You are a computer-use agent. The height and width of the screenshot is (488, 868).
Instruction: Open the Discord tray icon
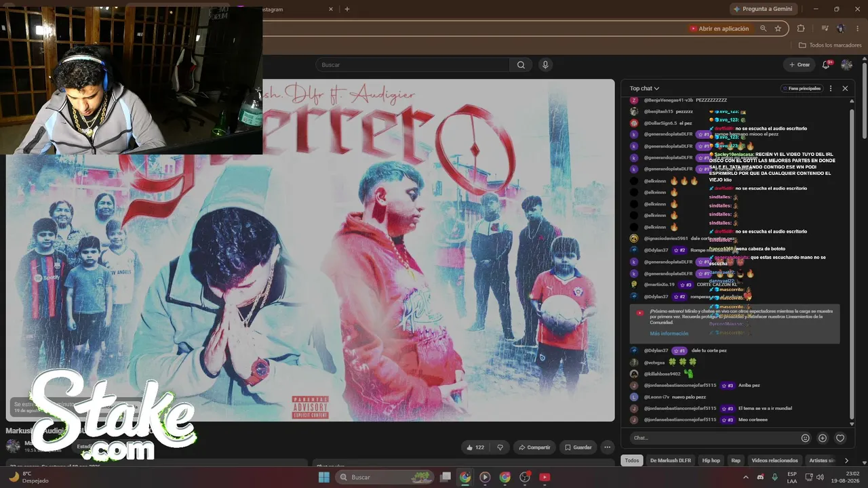[759, 477]
